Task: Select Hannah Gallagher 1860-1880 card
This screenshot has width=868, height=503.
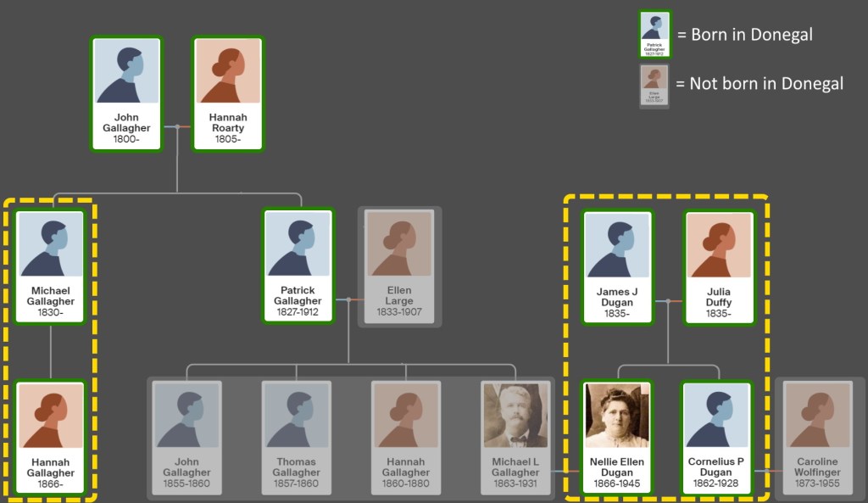Action: tap(405, 438)
